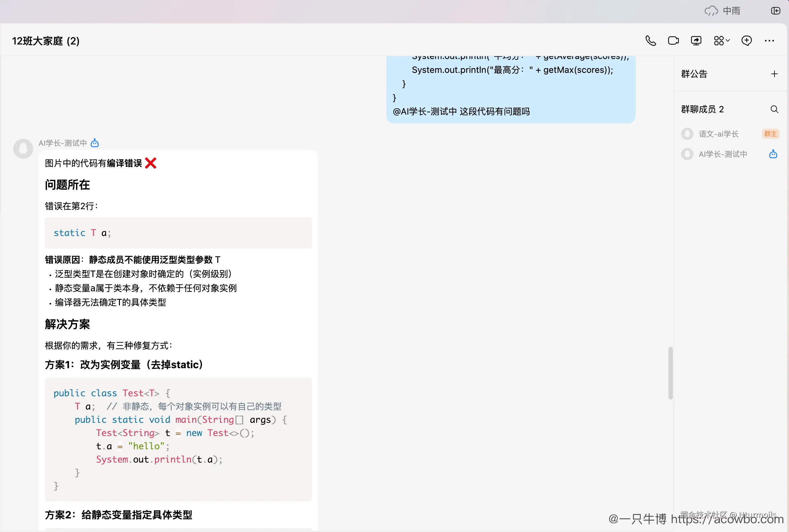The image size is (789, 532).
Task: Open the screen sharing tool
Action: [x=696, y=40]
